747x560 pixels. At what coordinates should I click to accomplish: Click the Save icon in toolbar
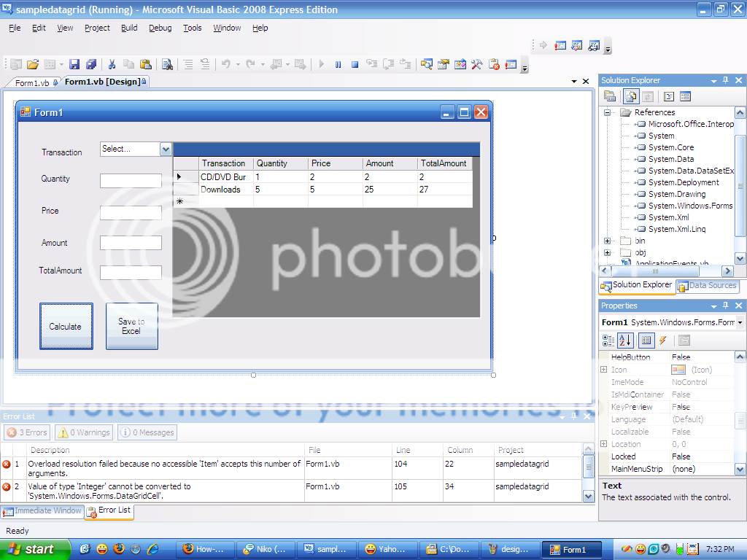(74, 64)
